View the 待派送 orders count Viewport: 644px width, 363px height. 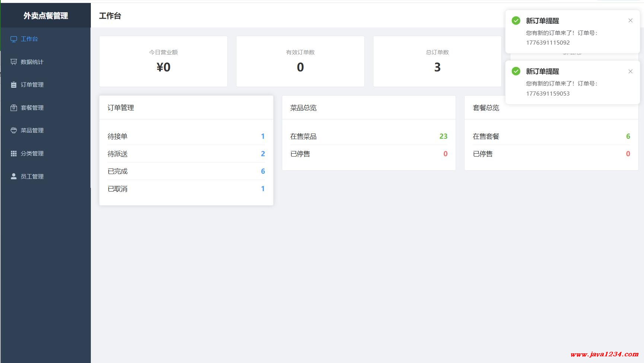262,154
